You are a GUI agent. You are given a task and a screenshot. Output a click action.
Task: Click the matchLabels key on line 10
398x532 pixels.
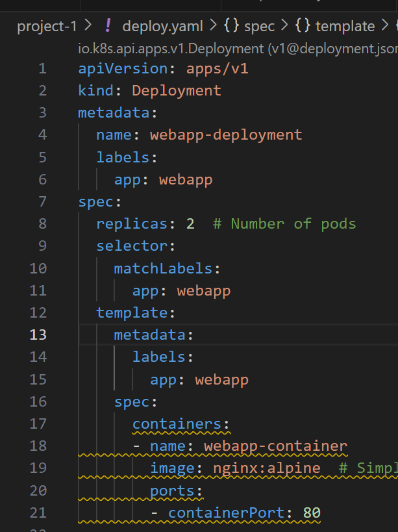pyautogui.click(x=163, y=268)
